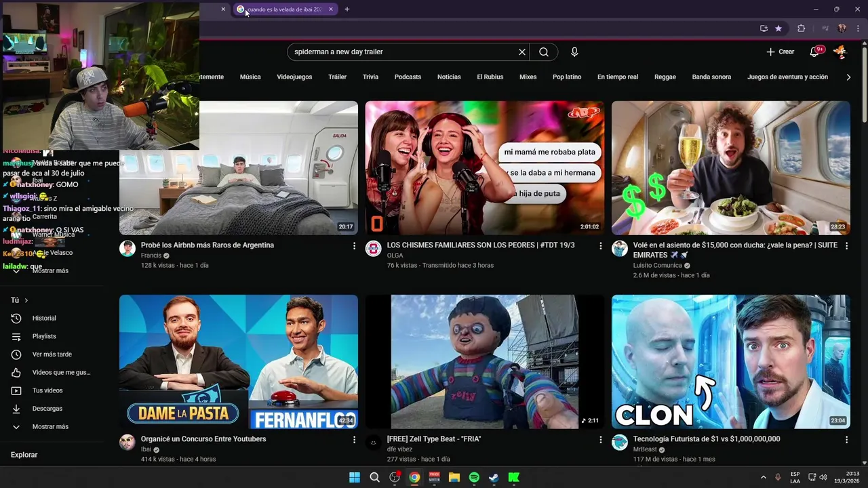The width and height of the screenshot is (868, 488).
Task: Switch to the 'cuando es la velada' tab
Action: point(285,9)
